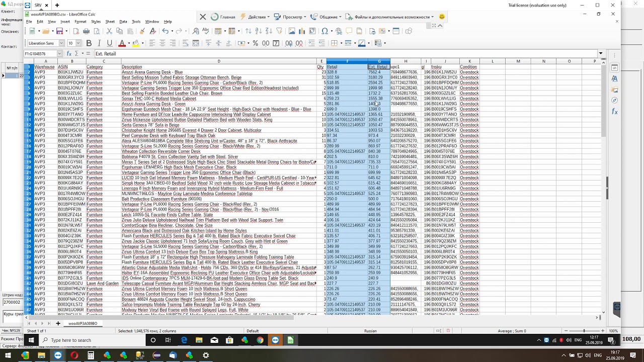
Task: Click the Sort Descending icon
Action: coord(269,31)
